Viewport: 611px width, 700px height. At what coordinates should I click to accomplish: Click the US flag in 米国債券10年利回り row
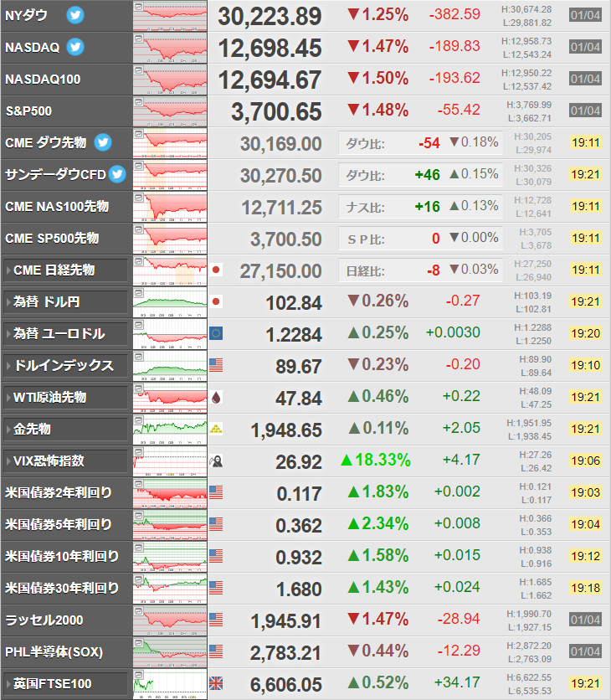[216, 556]
